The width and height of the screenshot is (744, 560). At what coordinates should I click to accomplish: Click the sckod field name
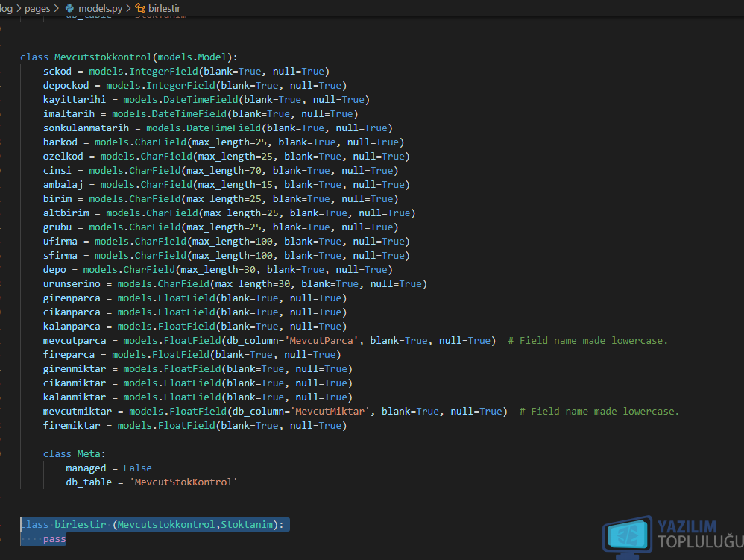57,72
